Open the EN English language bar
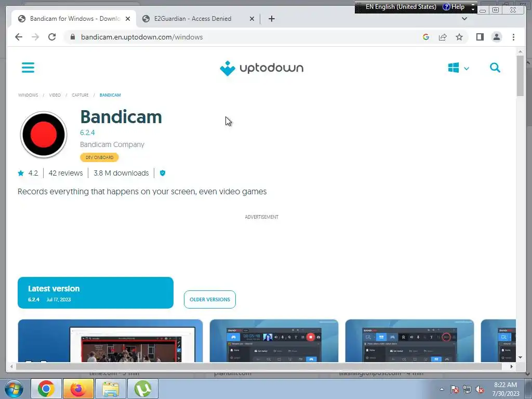 click(401, 7)
